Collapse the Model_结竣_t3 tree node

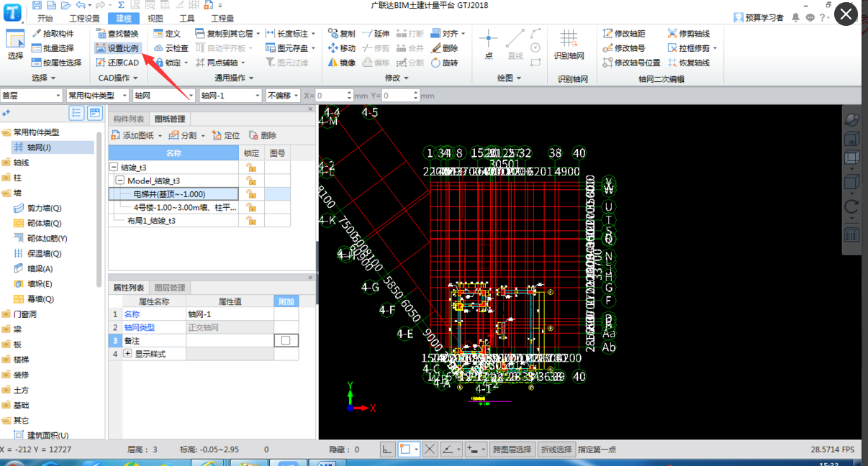[x=120, y=181]
